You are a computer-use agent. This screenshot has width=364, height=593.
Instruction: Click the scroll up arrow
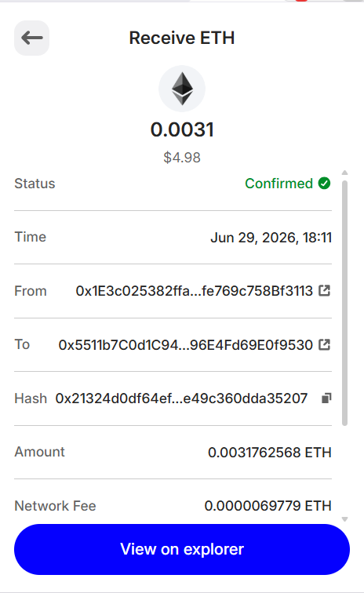pyautogui.click(x=344, y=173)
